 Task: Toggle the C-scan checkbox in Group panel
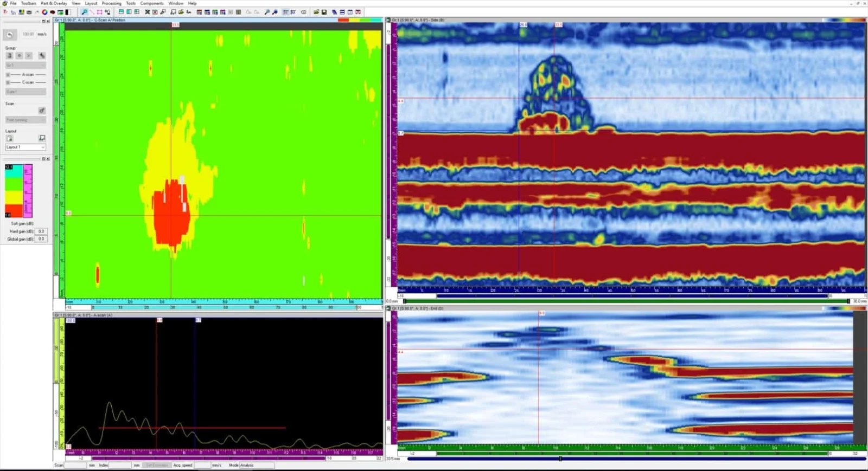pyautogui.click(x=8, y=82)
